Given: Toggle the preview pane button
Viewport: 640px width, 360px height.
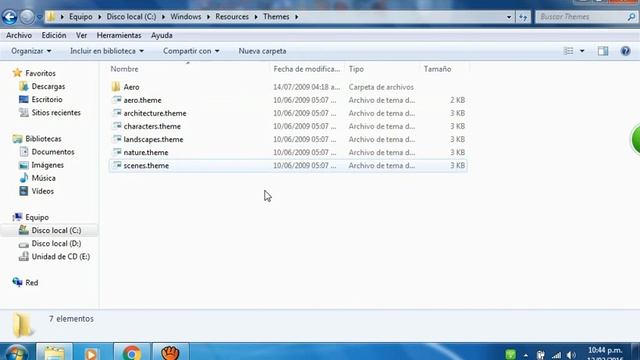Looking at the screenshot, I should coord(603,51).
